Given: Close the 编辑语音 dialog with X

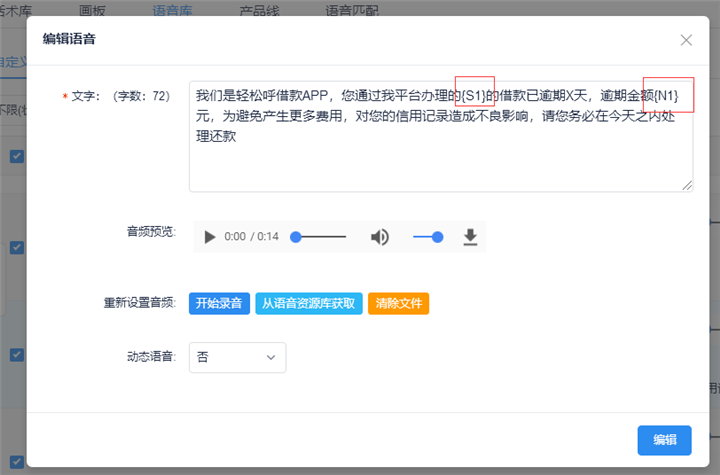Looking at the screenshot, I should click(x=686, y=40).
